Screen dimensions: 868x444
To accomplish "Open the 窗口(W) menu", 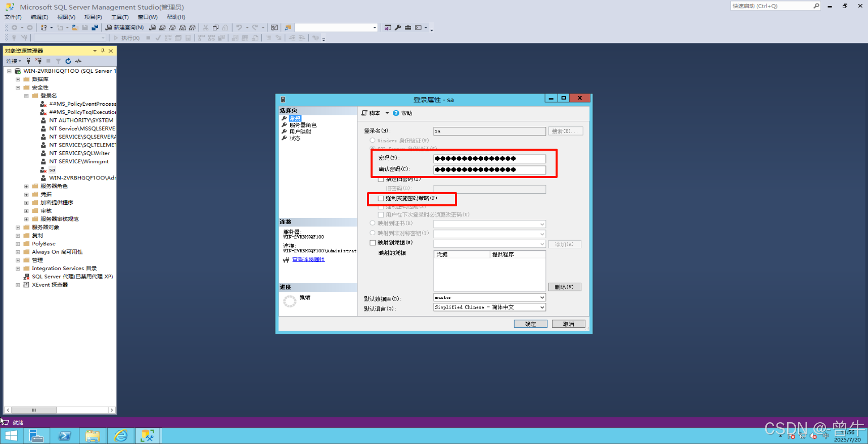I will [148, 17].
